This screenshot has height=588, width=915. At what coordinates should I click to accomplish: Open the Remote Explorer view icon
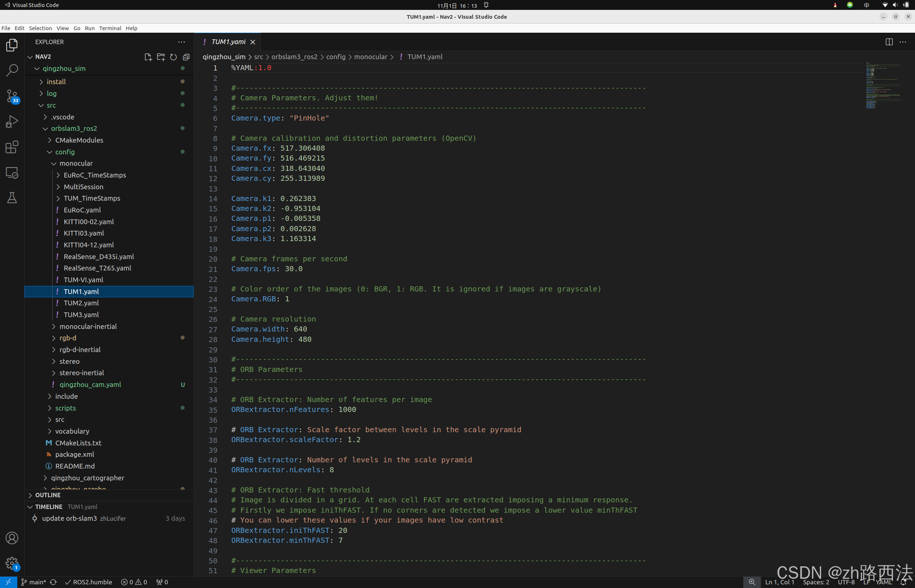tap(12, 173)
